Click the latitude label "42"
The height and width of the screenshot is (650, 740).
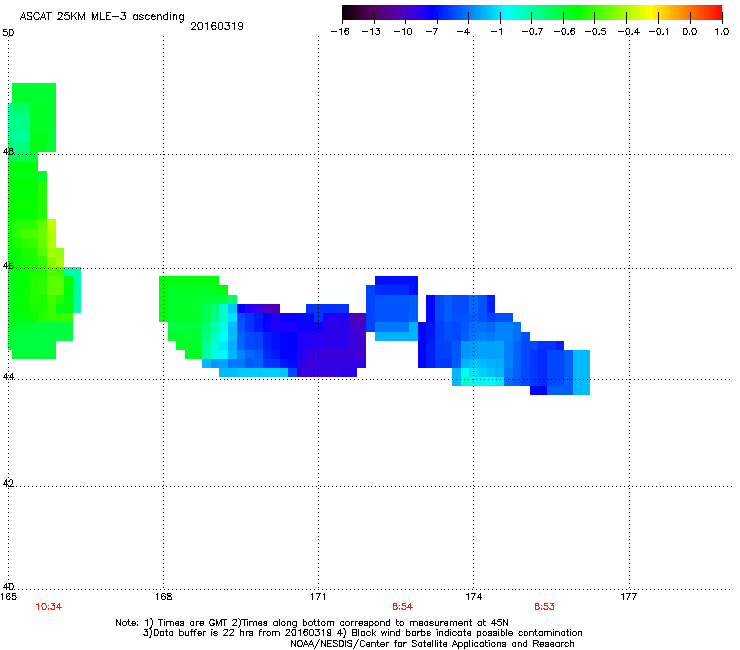[x=8, y=483]
